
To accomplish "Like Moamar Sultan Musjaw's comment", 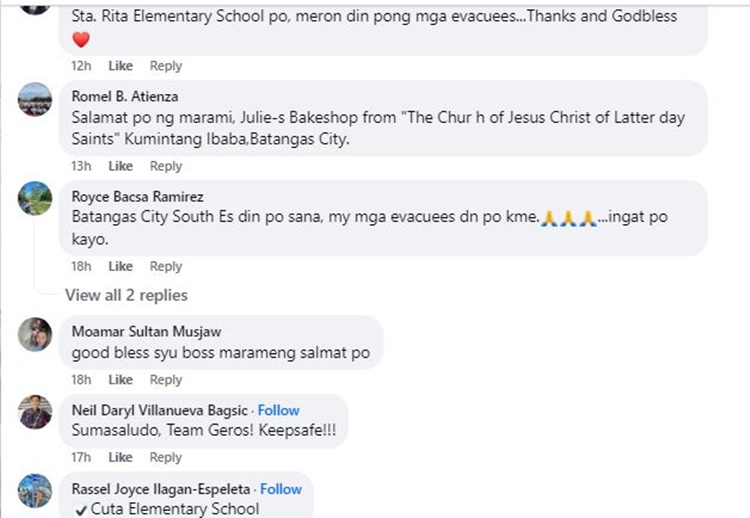I will pyautogui.click(x=120, y=380).
